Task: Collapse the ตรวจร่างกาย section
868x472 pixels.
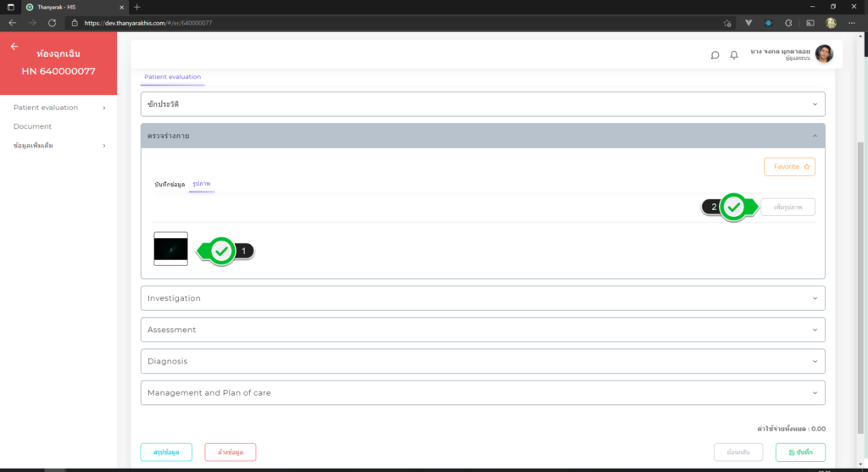Action: click(x=482, y=136)
